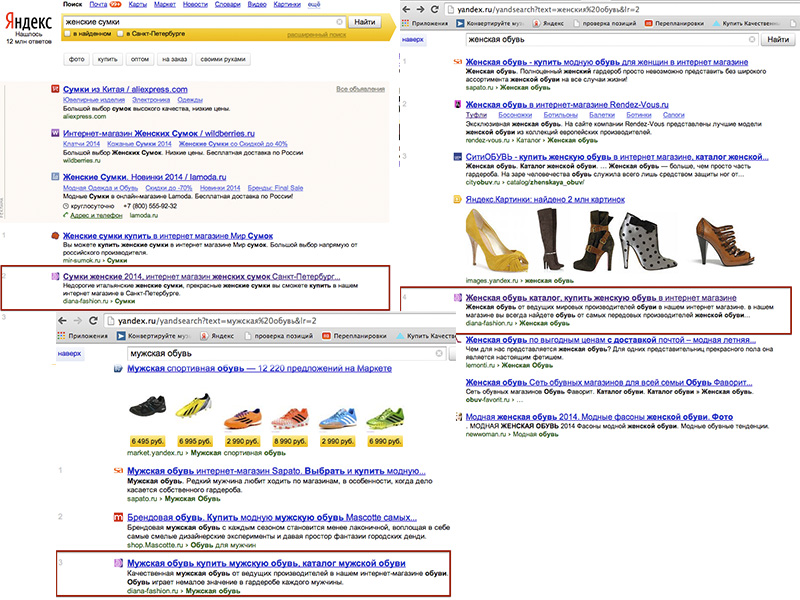The width and height of the screenshot is (800, 600).
Task: Click the black sneaker priced 6 495 руб.
Action: click(148, 406)
